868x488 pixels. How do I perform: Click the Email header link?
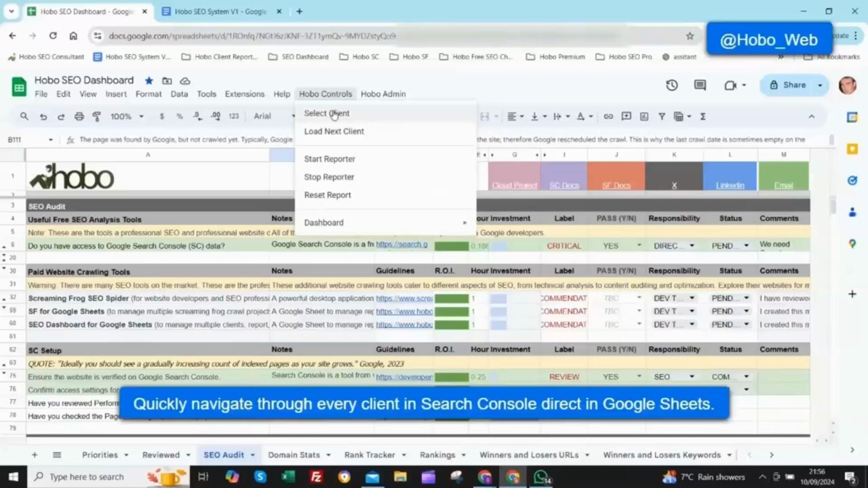[x=783, y=186]
